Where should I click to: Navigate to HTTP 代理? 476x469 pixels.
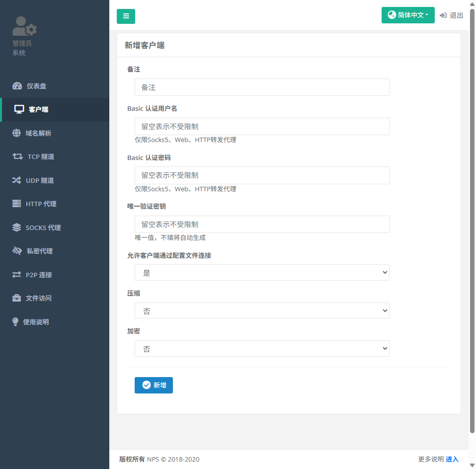(x=55, y=204)
